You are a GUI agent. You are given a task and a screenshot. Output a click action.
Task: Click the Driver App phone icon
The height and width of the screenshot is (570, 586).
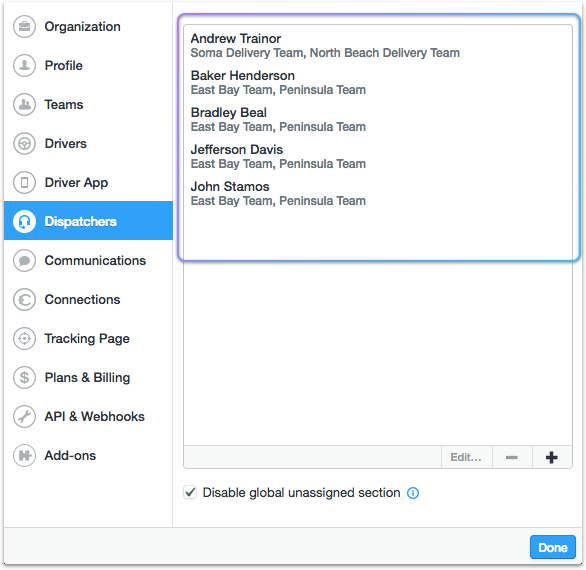point(24,182)
